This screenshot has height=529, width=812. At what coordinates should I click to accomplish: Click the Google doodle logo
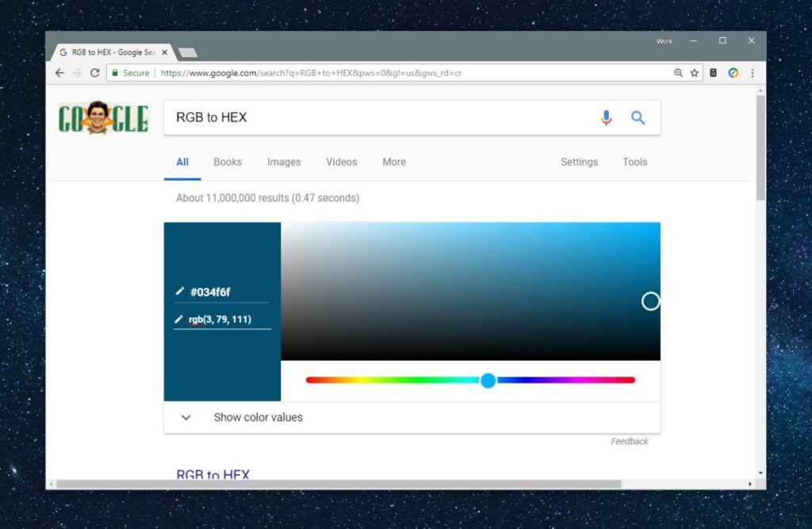[103, 118]
